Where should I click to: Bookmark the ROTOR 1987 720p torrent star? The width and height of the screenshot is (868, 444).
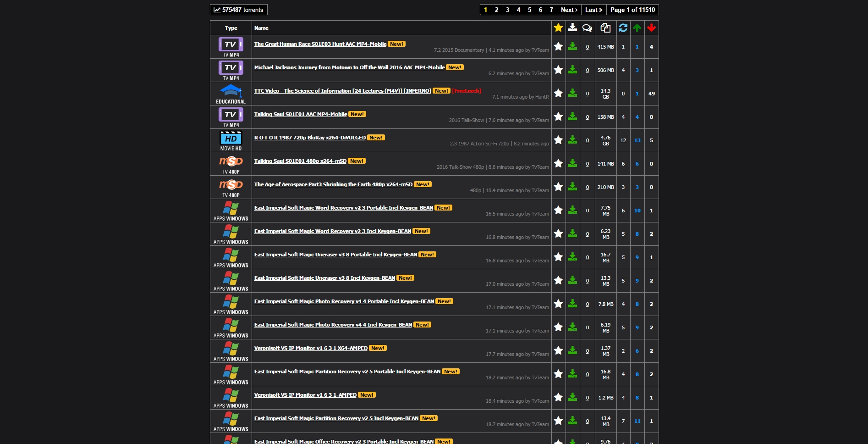click(x=558, y=140)
